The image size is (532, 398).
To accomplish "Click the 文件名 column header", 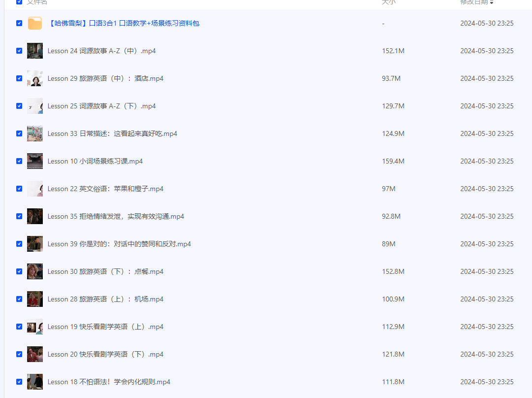I will pyautogui.click(x=37, y=2).
